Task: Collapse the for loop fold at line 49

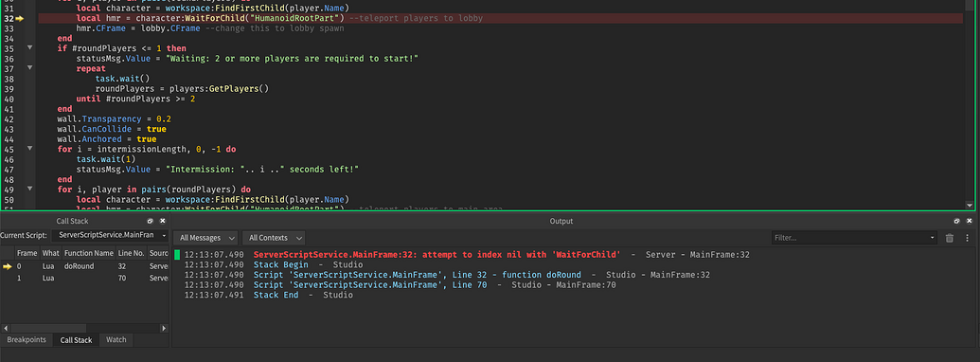Action: pos(30,189)
